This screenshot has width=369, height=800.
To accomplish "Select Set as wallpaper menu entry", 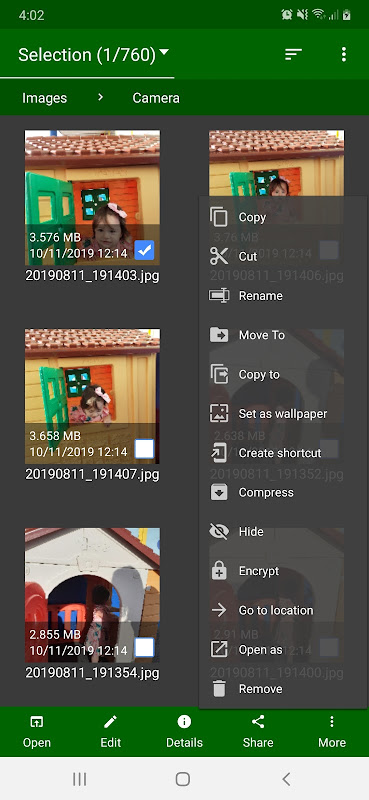I will [x=283, y=413].
